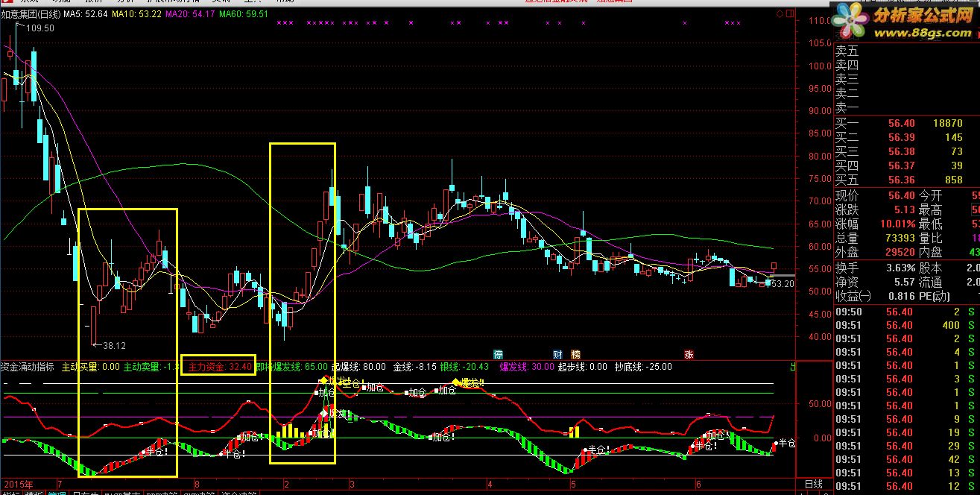Click the 即将爆发线: 65.00 value

click(x=291, y=367)
